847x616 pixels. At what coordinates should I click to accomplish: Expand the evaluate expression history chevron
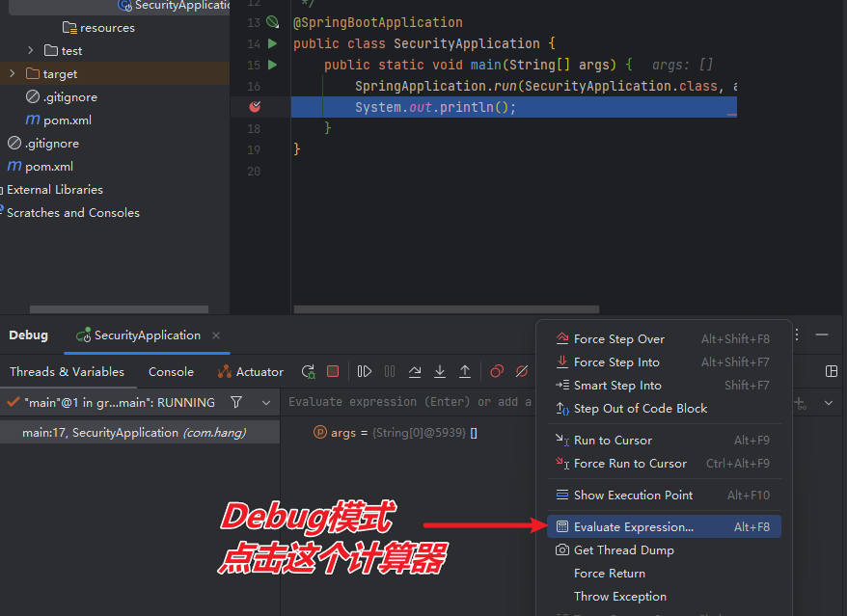click(829, 403)
